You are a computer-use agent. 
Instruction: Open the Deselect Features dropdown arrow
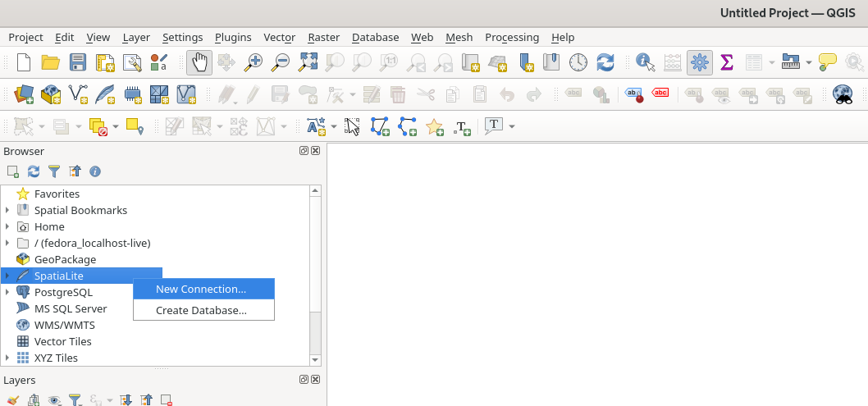[x=115, y=126]
